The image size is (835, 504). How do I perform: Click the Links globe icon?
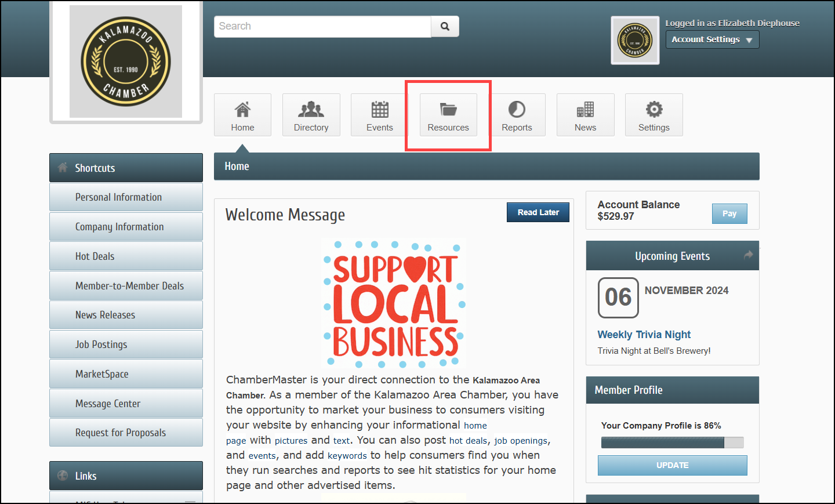63,476
